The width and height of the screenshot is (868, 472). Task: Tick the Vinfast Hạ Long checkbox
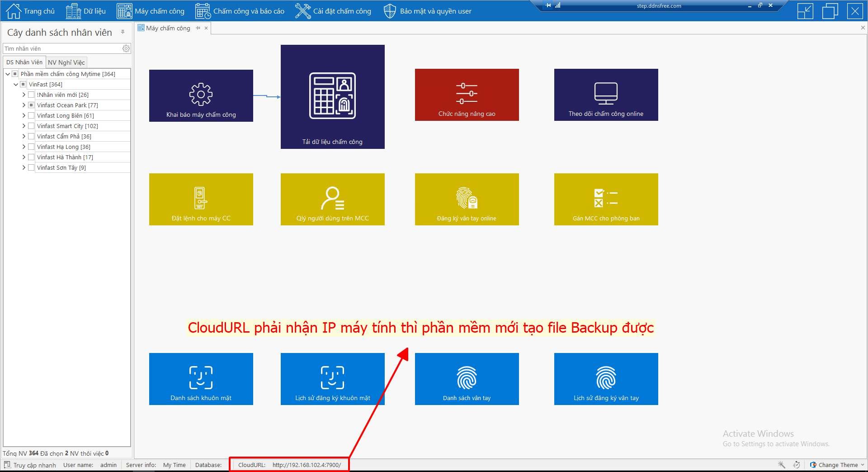tap(31, 147)
